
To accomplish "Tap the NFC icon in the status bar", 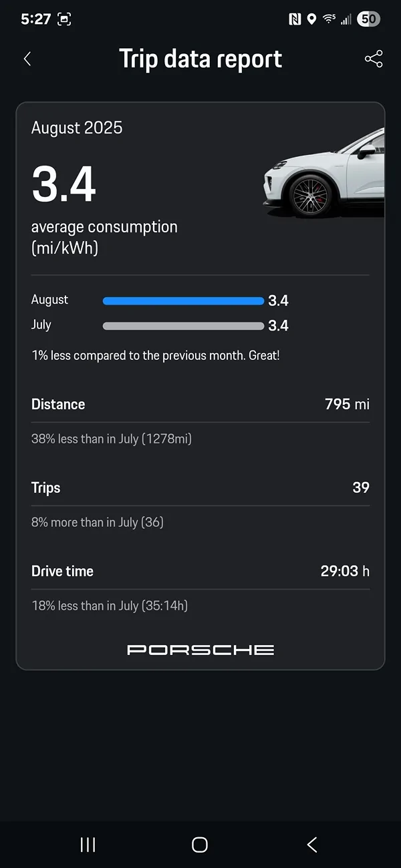I will coord(295,19).
